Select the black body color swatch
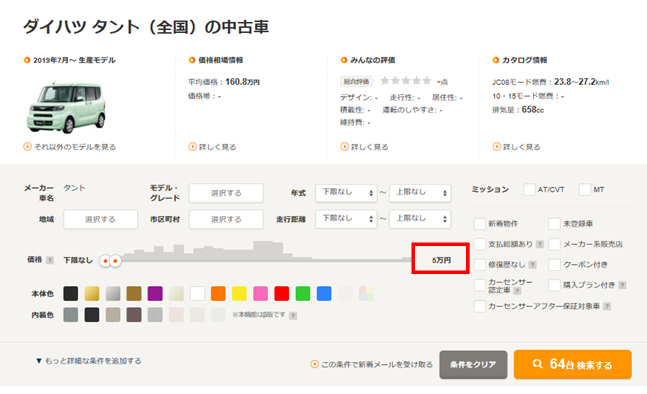Viewport: 647px width, 394px height. [x=71, y=293]
